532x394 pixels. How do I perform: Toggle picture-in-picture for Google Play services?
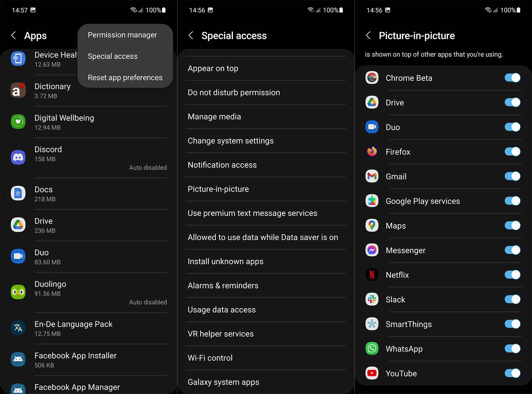512,201
